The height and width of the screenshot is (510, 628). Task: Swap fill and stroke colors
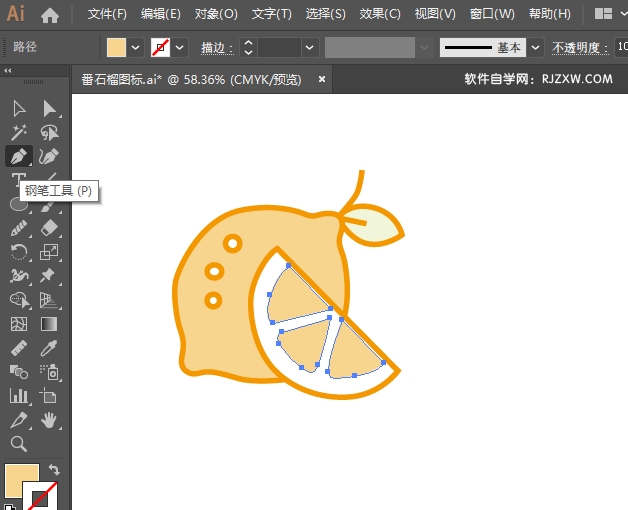(54, 469)
